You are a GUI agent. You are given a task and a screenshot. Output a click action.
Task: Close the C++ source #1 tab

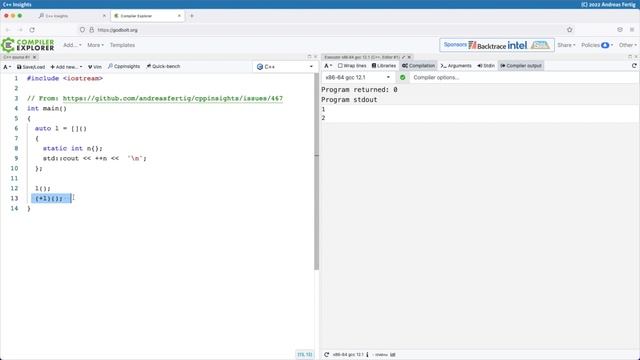[x=35, y=57]
